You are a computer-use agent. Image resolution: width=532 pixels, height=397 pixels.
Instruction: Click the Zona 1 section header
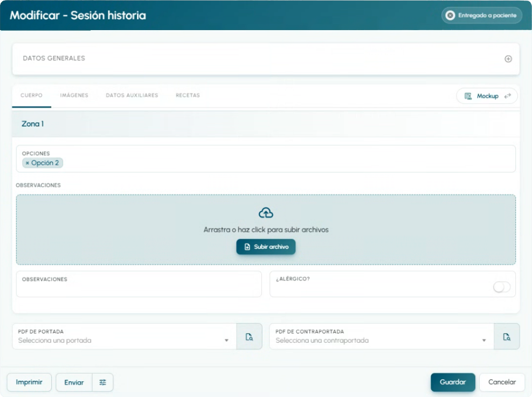click(266, 124)
